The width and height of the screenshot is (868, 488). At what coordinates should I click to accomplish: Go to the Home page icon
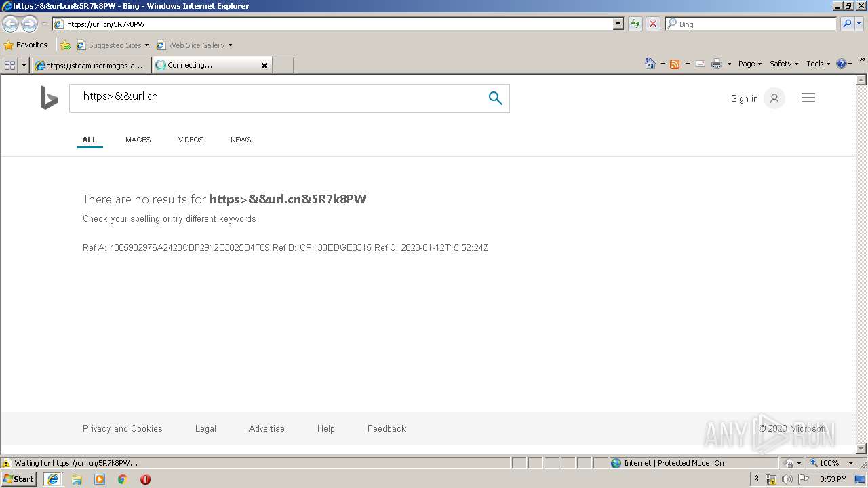tap(650, 64)
